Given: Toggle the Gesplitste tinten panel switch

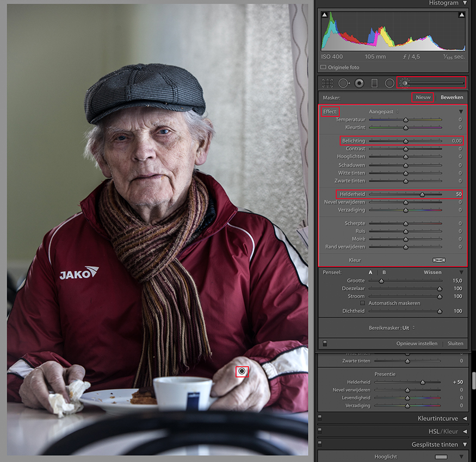Looking at the screenshot, I should pos(320,444).
